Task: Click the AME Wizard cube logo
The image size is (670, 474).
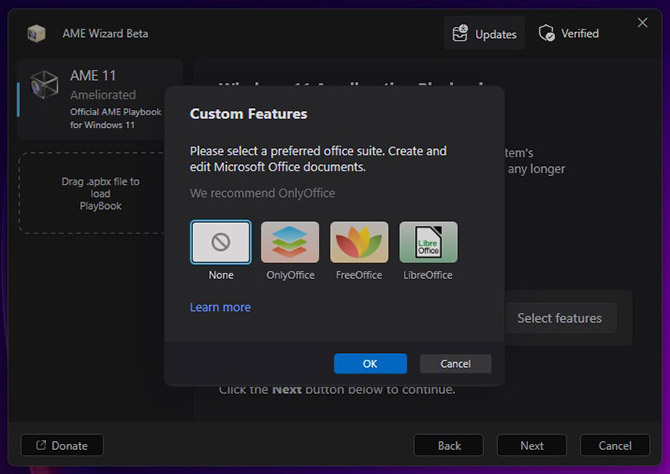Action: coord(36,33)
